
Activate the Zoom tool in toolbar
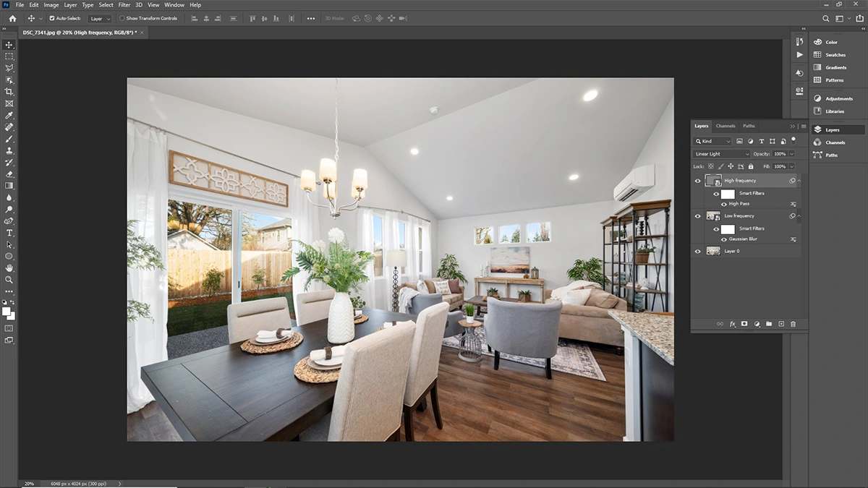tap(9, 279)
